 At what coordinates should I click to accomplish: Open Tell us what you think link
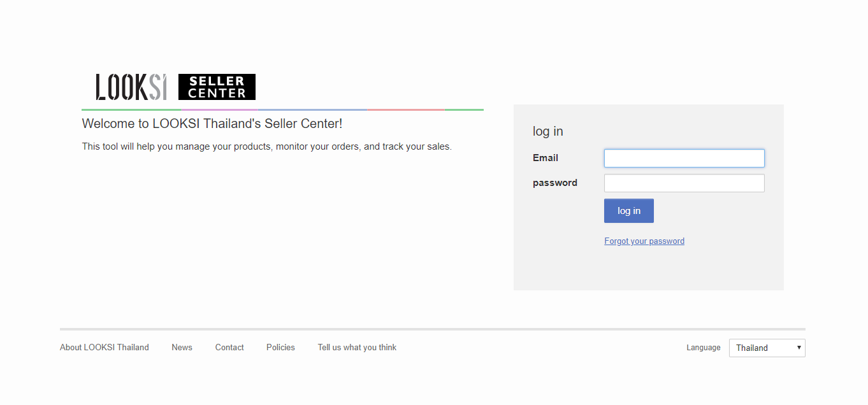tap(357, 347)
